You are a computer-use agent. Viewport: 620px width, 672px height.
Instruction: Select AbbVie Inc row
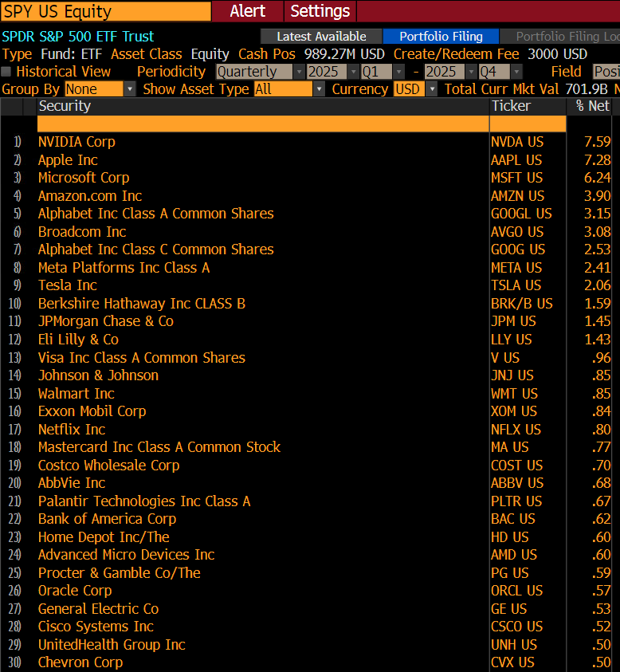[x=72, y=483]
